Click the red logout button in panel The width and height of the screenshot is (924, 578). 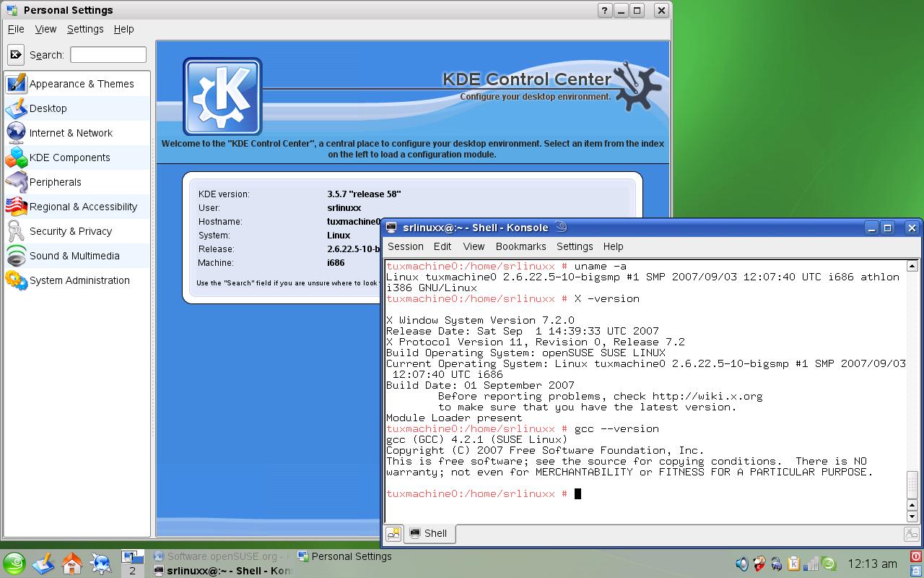[916, 557]
